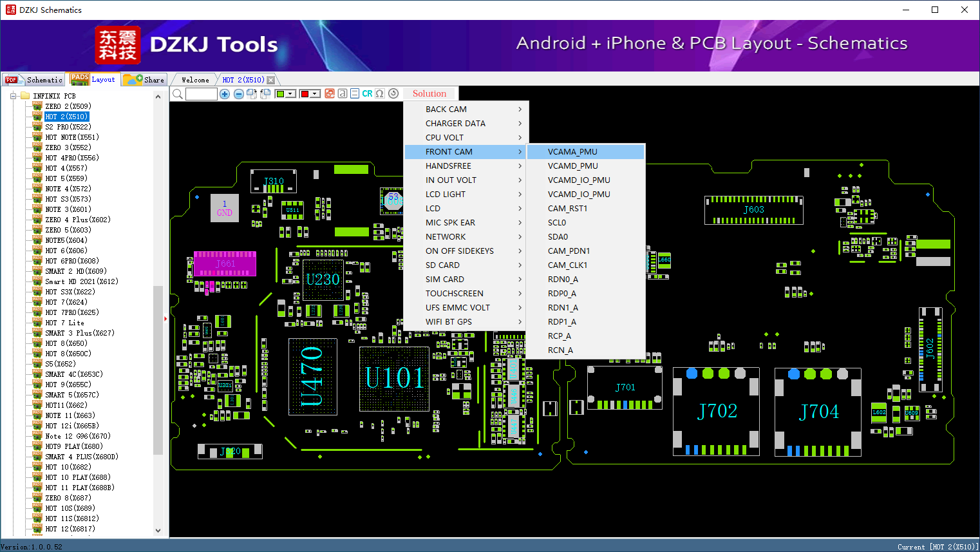Expand the CPU VOLT submenu arrow
Viewport: 980px width, 552px height.
click(520, 138)
